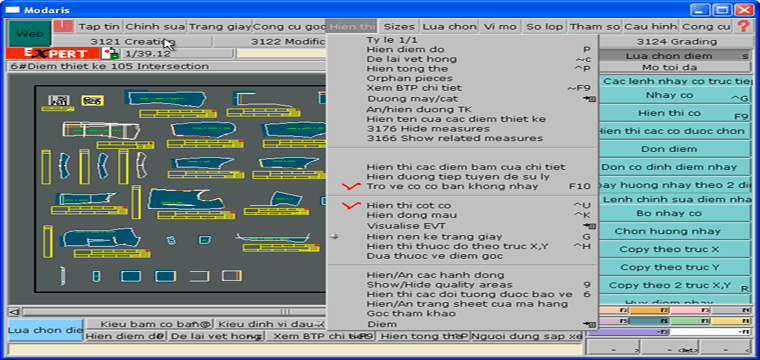Screen dimensions: 760x360
Task: Click the red help question mark icon
Action: (x=743, y=26)
